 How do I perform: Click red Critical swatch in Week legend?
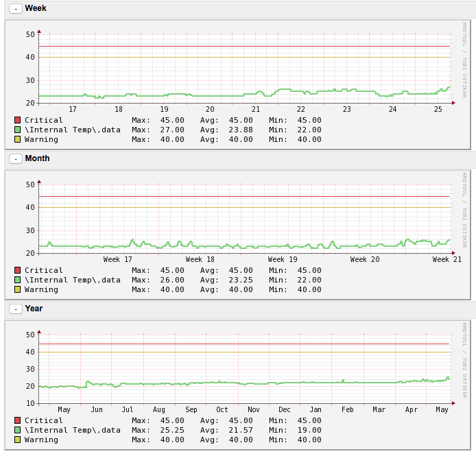coord(17,120)
